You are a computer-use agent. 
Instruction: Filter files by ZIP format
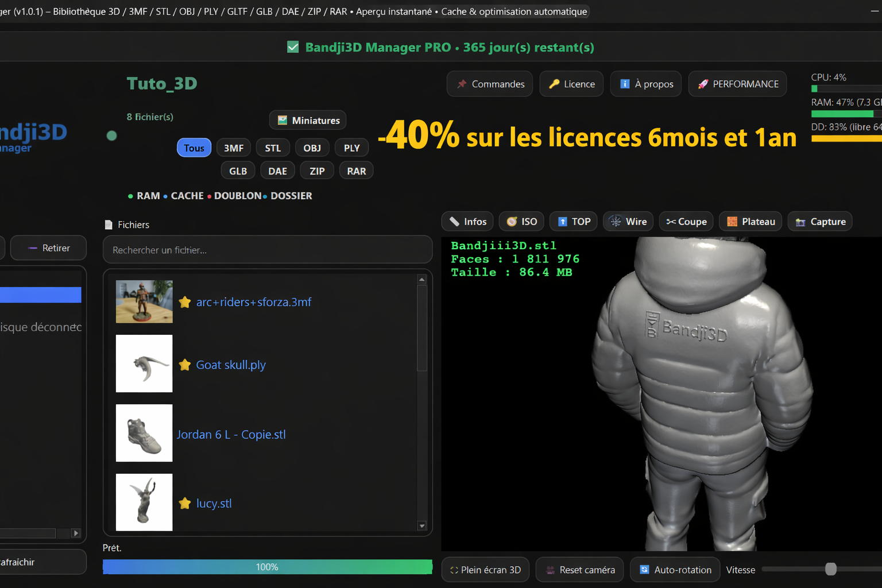(317, 171)
